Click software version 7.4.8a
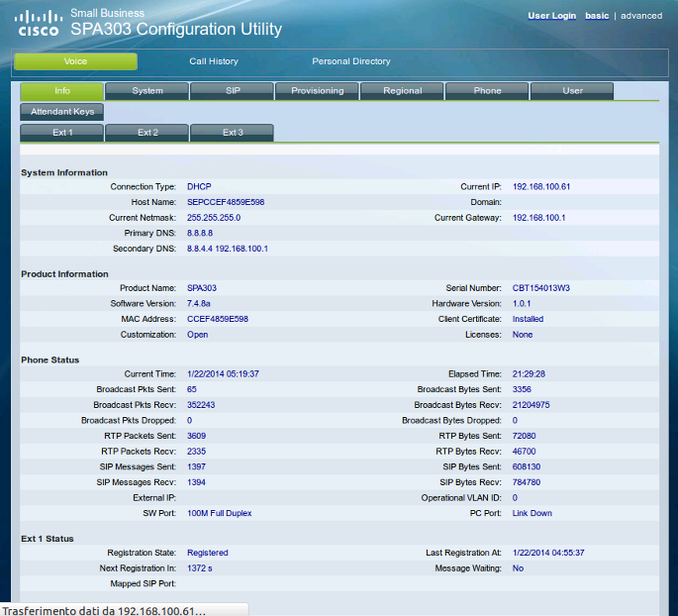 [x=199, y=304]
